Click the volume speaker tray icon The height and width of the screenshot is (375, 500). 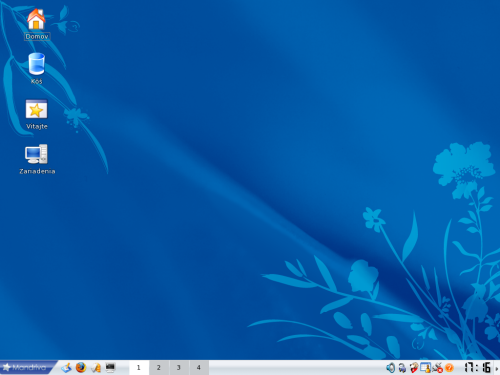(390, 368)
